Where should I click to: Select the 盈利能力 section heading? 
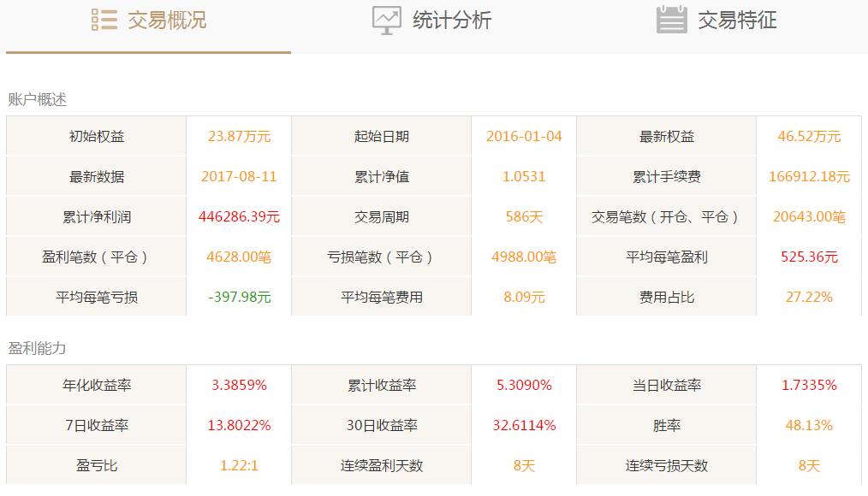(x=37, y=348)
